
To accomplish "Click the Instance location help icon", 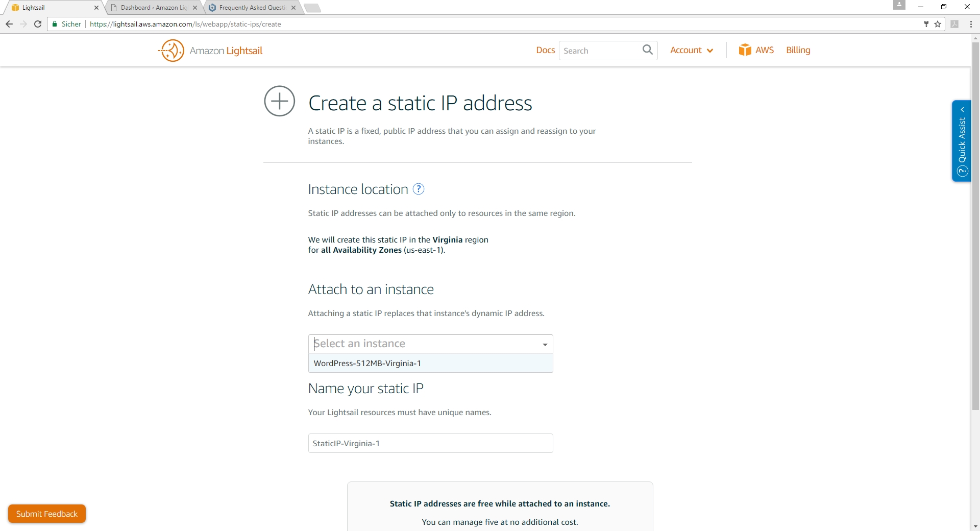I will click(x=419, y=189).
